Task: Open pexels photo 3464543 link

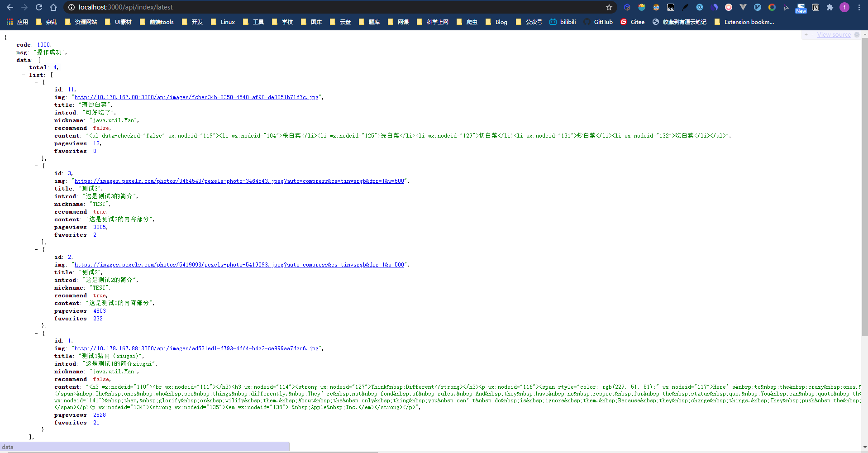Action: click(239, 181)
